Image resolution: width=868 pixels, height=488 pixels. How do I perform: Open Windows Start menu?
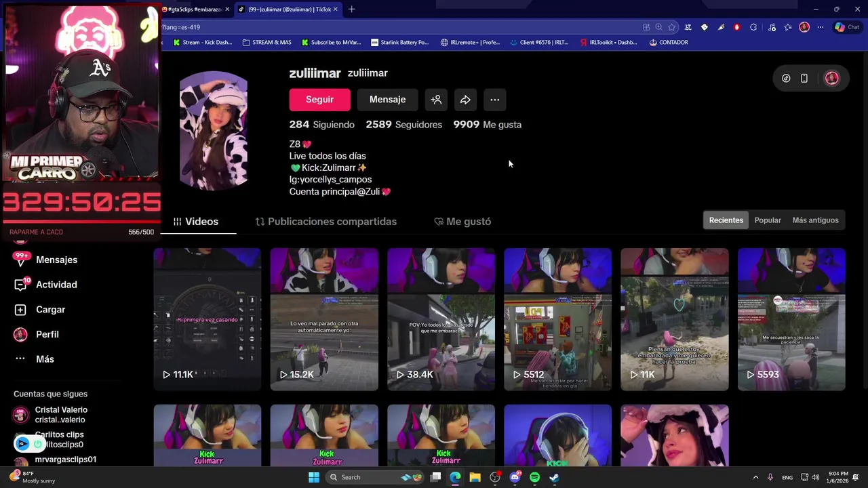[314, 477]
